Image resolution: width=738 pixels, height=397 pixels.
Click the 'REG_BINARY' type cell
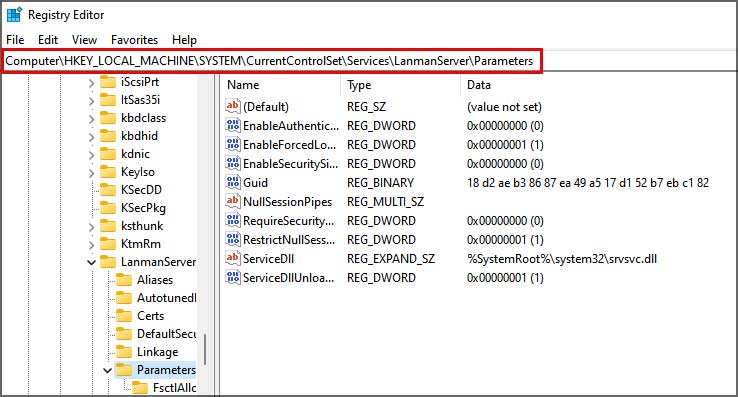380,183
